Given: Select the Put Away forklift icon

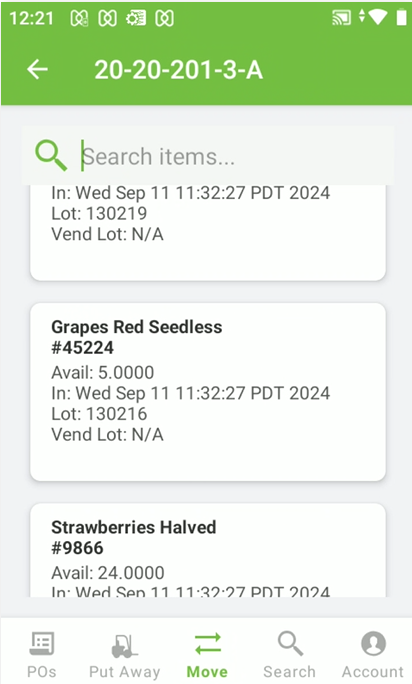Looking at the screenshot, I should [x=124, y=646].
